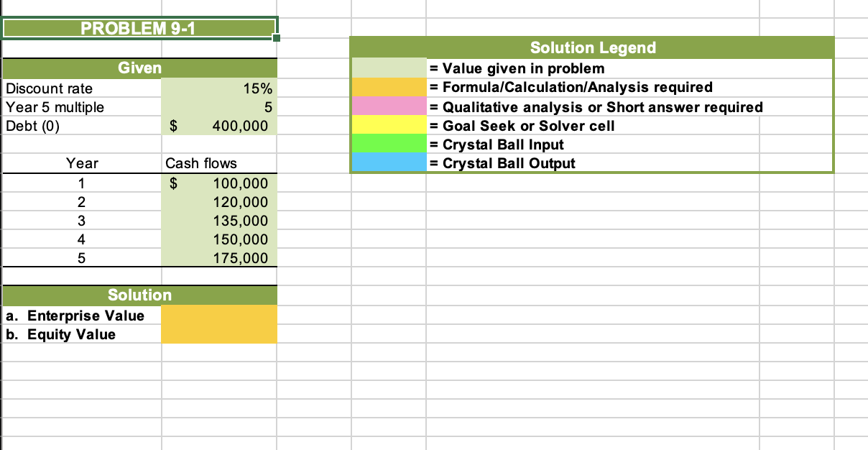
Task: Click the Equity Value solution cell
Action: coord(219,334)
